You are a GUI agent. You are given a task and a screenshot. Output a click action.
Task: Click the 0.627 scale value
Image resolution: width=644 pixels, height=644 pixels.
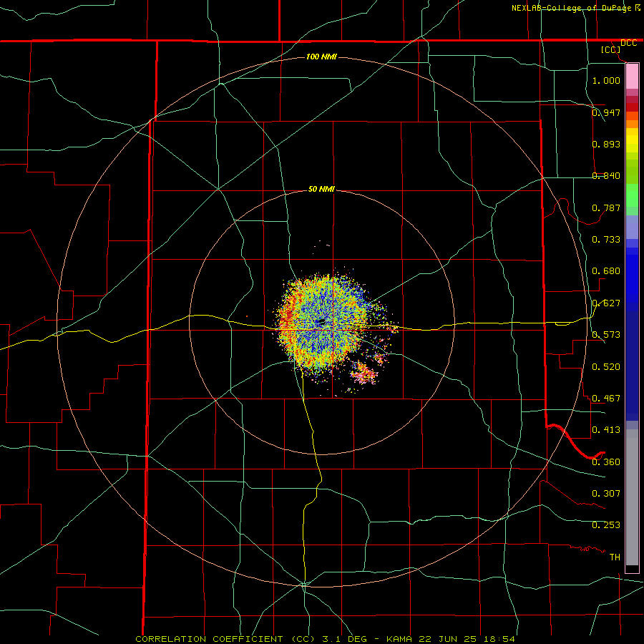606,303
